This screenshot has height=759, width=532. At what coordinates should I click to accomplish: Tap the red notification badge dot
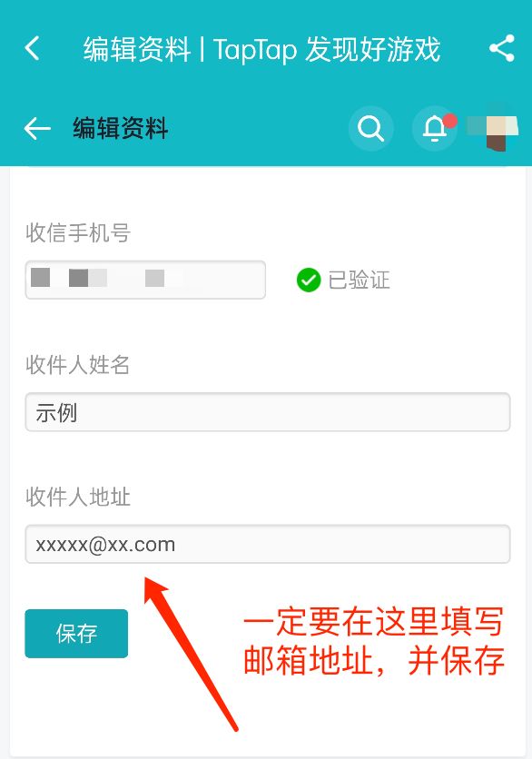(x=450, y=121)
